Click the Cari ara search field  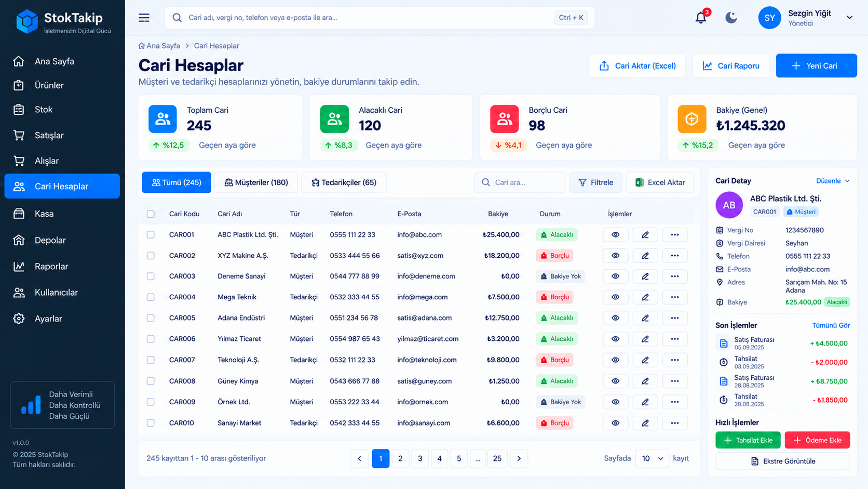point(519,182)
